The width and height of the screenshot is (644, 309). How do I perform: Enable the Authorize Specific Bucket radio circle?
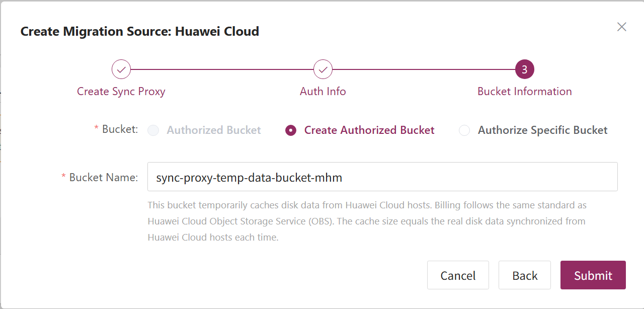464,130
